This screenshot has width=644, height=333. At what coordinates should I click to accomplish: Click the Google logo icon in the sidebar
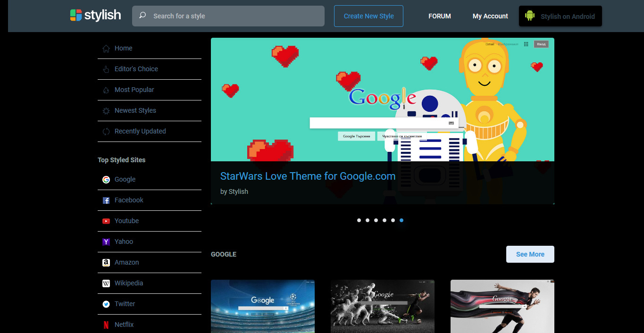106,179
